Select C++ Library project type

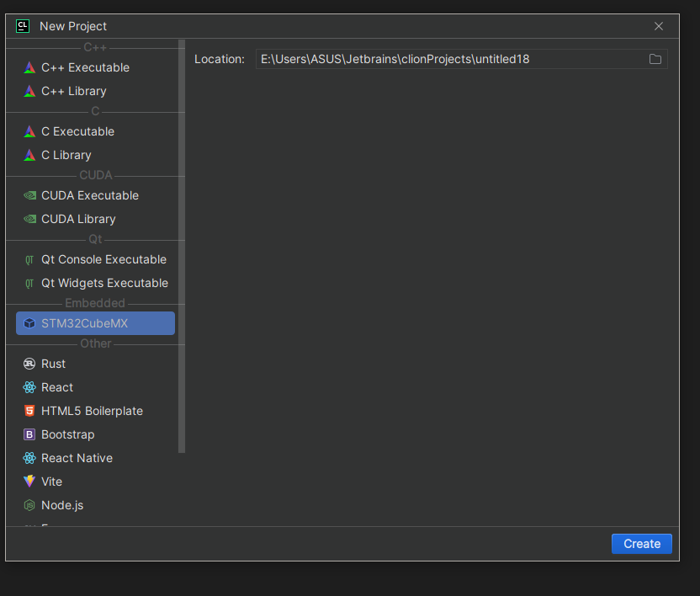(x=95, y=91)
